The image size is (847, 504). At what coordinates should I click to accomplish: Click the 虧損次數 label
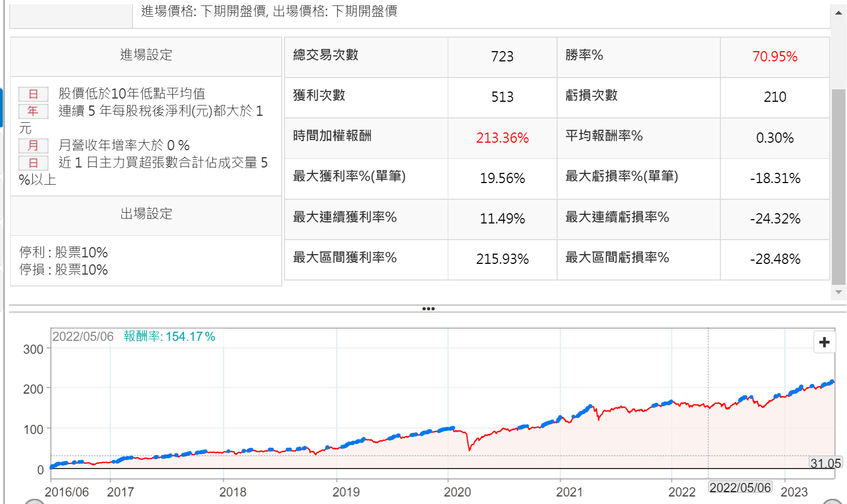(592, 95)
